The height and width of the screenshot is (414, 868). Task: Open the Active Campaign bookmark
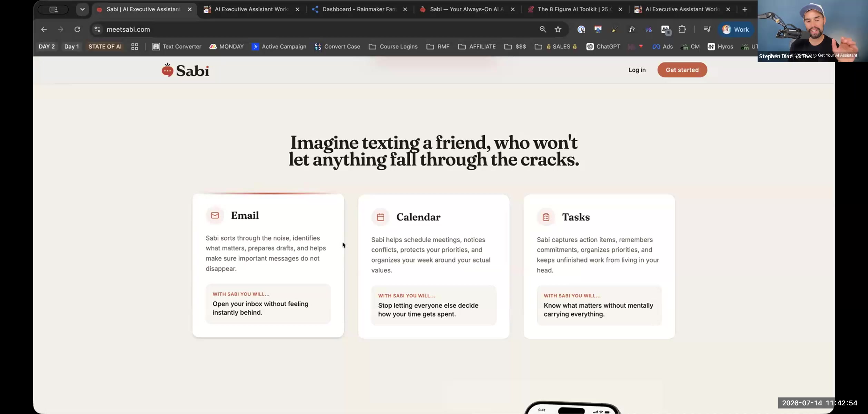(x=279, y=47)
